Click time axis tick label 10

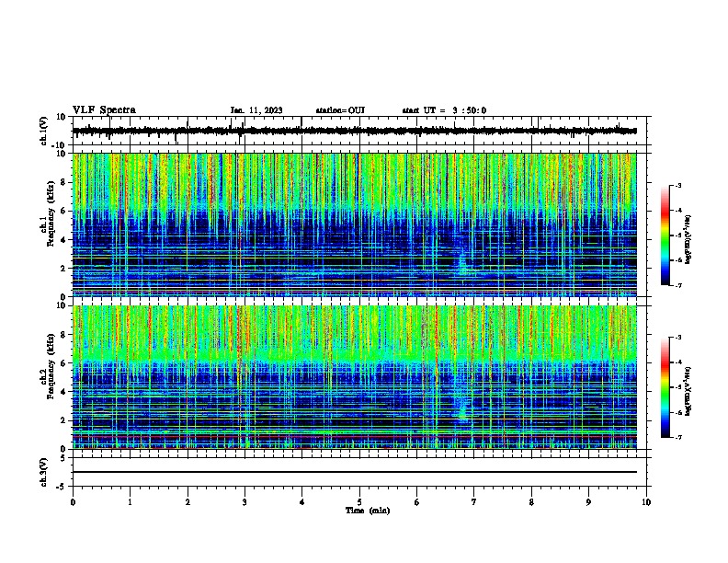(x=646, y=502)
